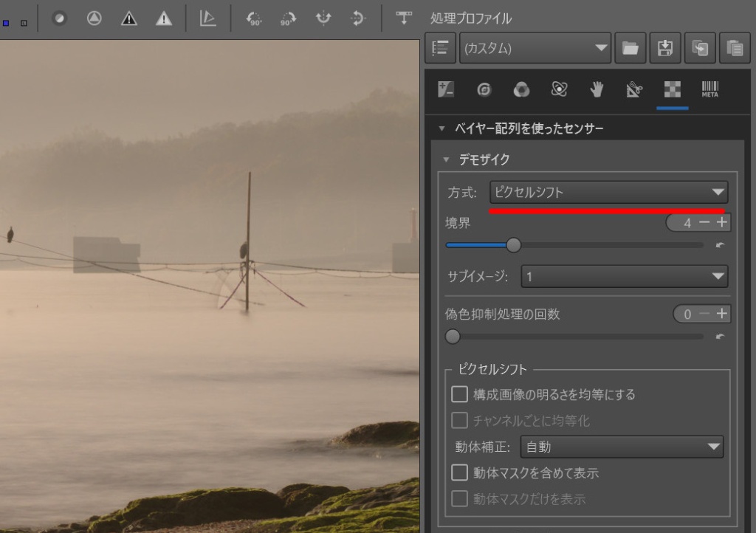Open the Advanced tab with atom icon

point(559,89)
